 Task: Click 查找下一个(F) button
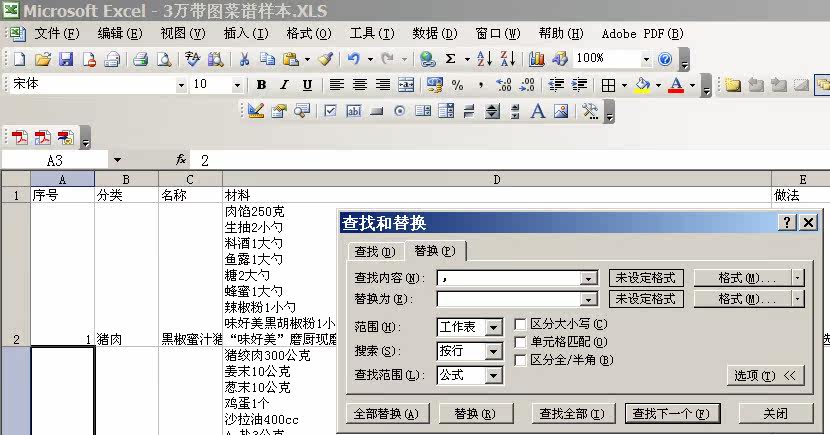(671, 414)
